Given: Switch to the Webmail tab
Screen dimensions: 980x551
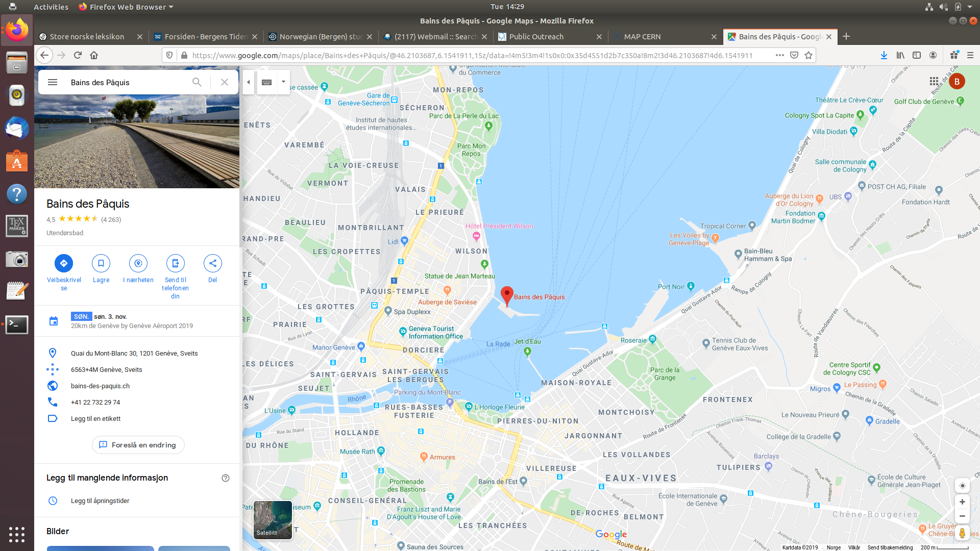Looking at the screenshot, I should pyautogui.click(x=436, y=37).
